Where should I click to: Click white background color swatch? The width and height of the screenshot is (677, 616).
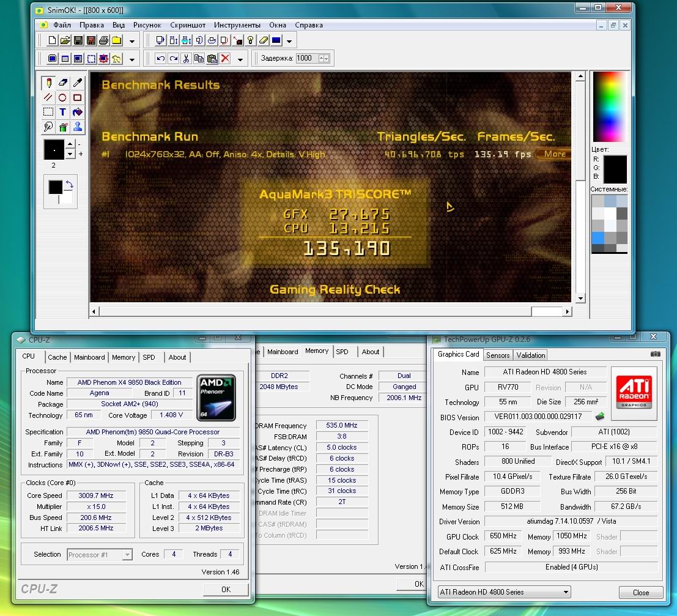pos(66,199)
